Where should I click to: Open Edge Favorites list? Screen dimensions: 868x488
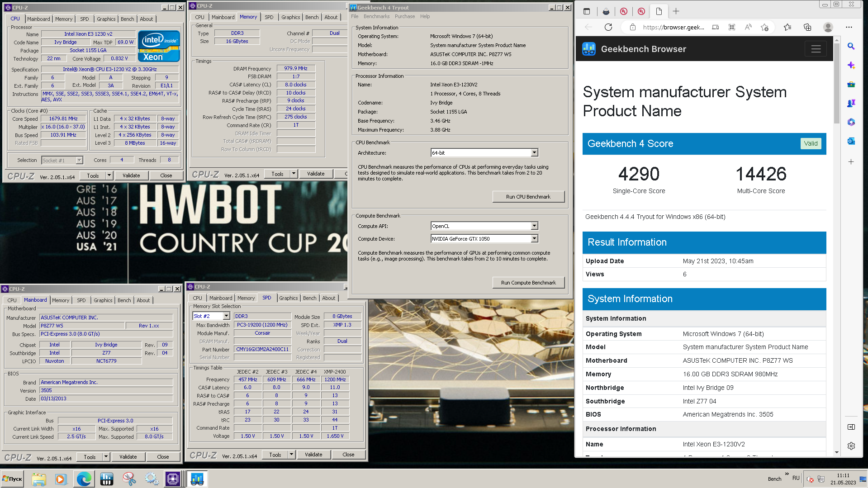787,27
